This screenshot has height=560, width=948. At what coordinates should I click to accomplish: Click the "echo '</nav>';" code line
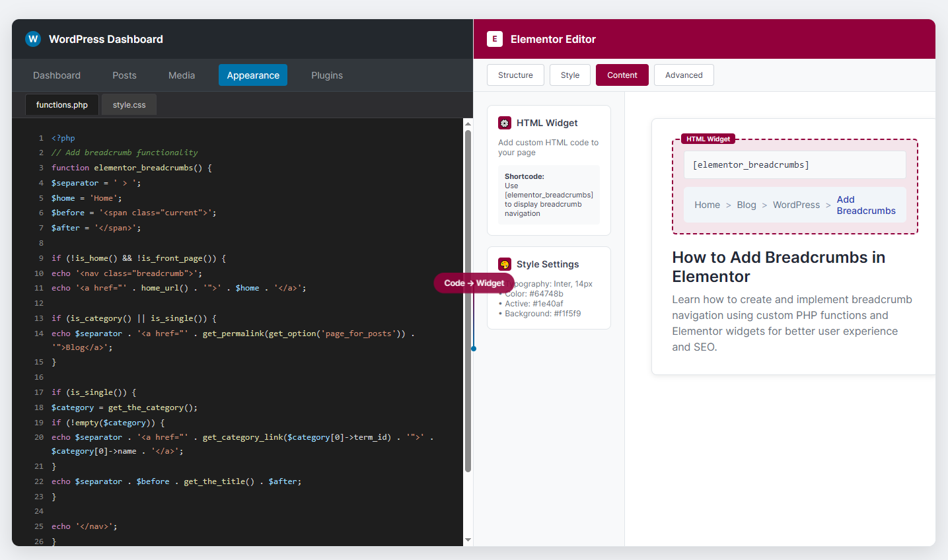85,526
